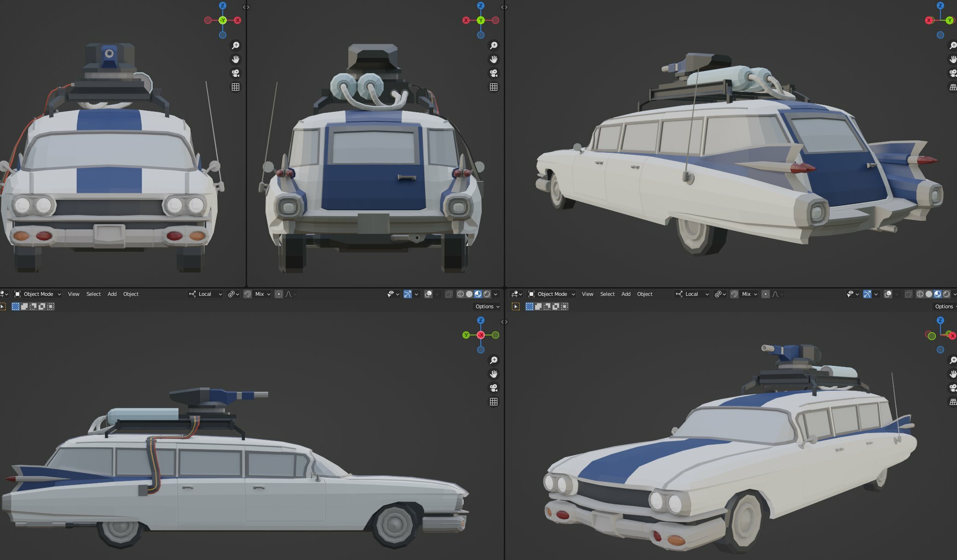957x560 pixels.
Task: Toggle show overlays in right header
Action: (x=888, y=294)
